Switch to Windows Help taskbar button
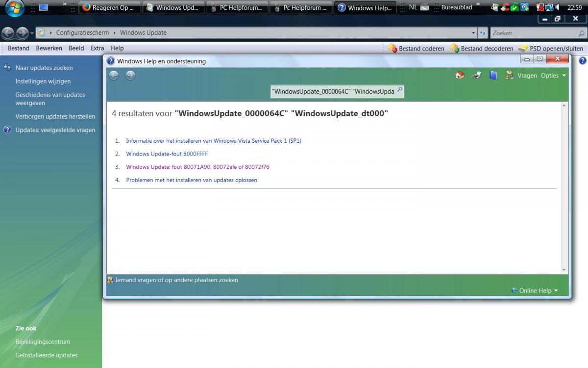Image resolution: width=588 pixels, height=368 pixels. click(365, 7)
